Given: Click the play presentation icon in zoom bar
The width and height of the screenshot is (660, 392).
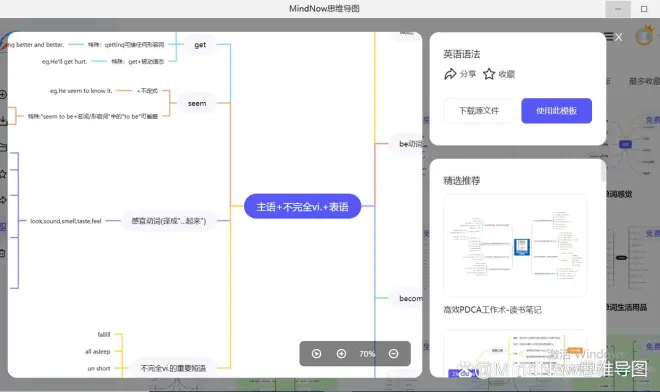Looking at the screenshot, I should (x=317, y=354).
